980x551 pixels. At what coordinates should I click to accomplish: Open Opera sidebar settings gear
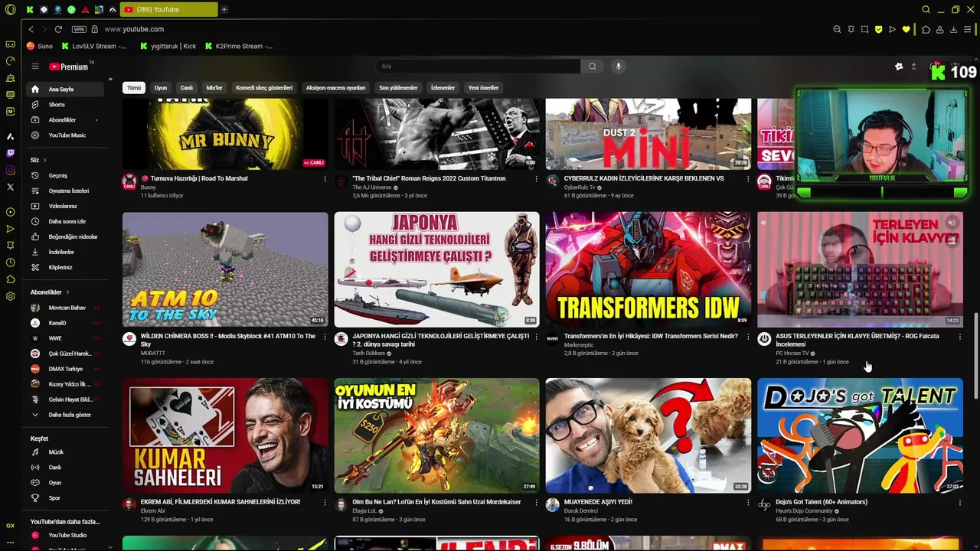(10, 296)
